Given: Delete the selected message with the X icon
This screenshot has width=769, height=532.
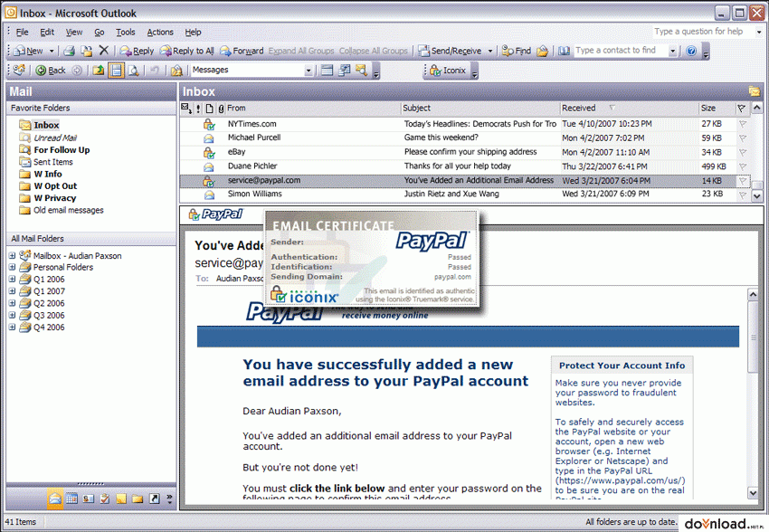Looking at the screenshot, I should point(103,50).
